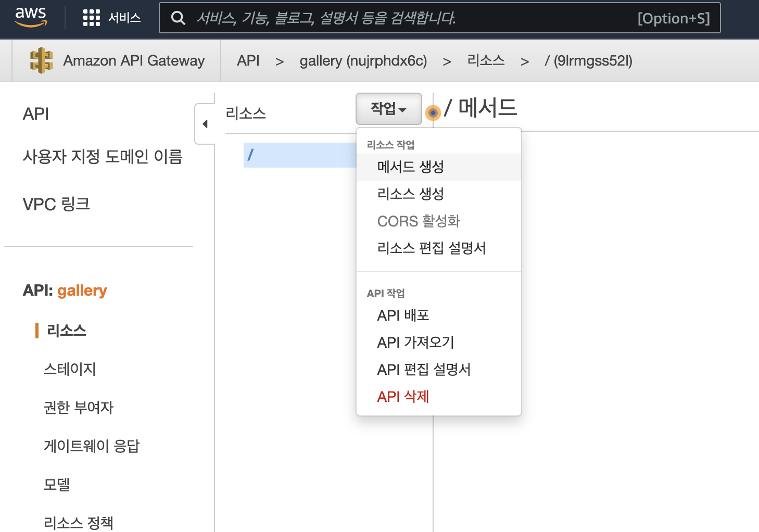Click the / 메서드 heading text

tap(480, 108)
